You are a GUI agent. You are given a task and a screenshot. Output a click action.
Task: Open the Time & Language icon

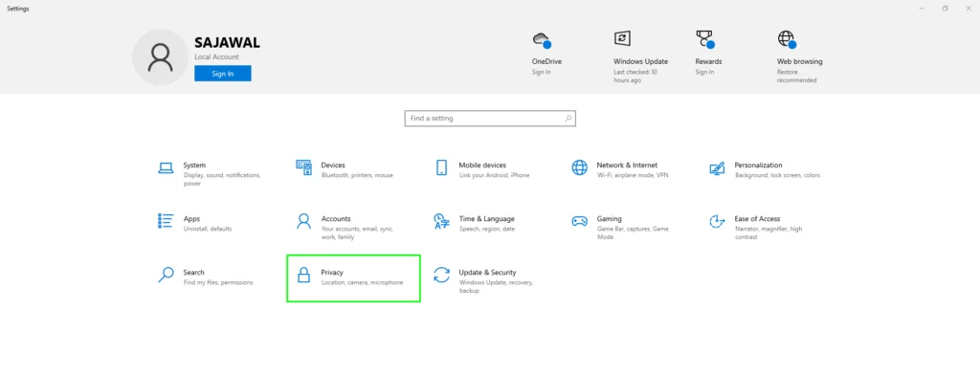click(441, 221)
